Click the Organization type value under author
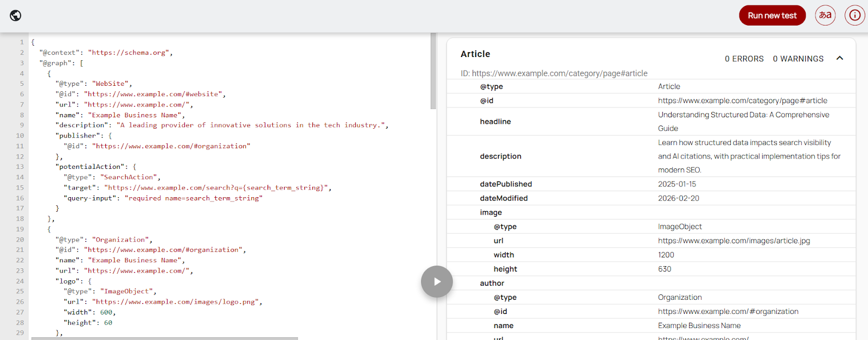868x340 pixels. (x=680, y=297)
